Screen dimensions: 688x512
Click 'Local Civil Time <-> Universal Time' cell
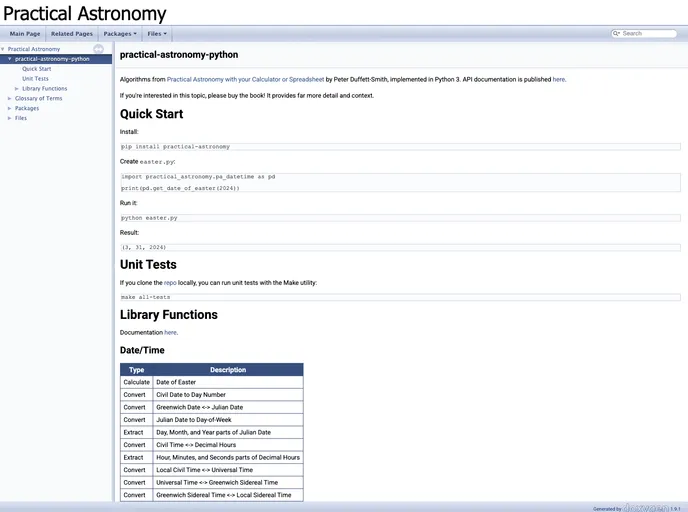(228, 470)
